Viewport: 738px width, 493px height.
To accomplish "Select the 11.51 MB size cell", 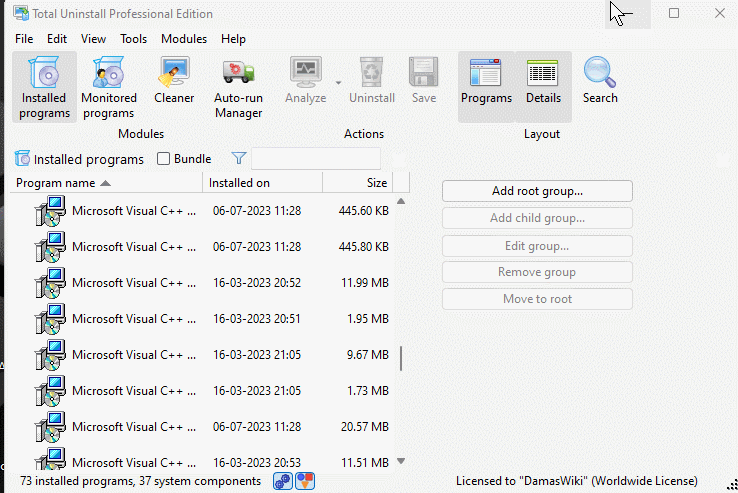I will 365,463.
